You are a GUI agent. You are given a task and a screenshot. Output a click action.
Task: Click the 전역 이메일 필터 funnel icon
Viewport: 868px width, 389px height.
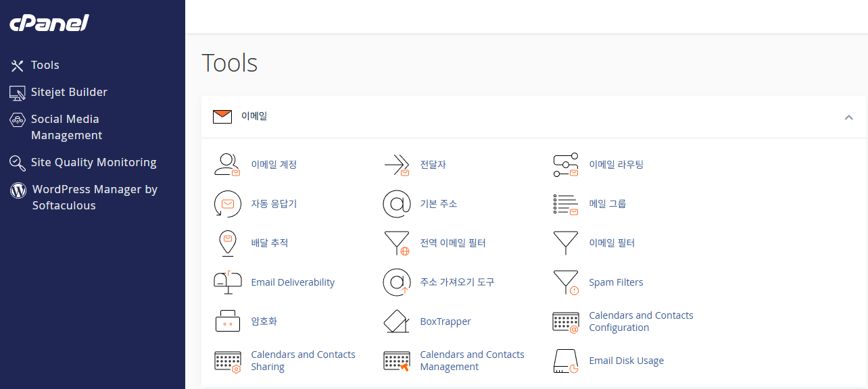click(x=397, y=243)
